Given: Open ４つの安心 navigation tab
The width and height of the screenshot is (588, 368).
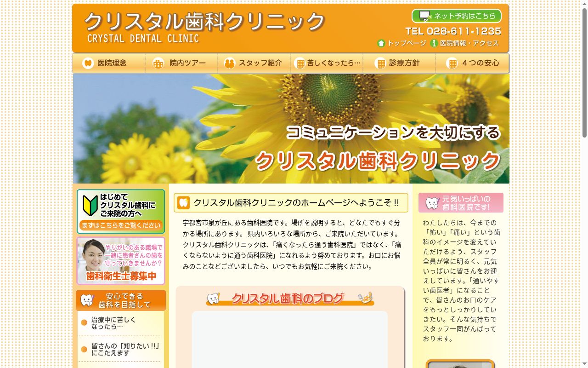Looking at the screenshot, I should [x=472, y=63].
